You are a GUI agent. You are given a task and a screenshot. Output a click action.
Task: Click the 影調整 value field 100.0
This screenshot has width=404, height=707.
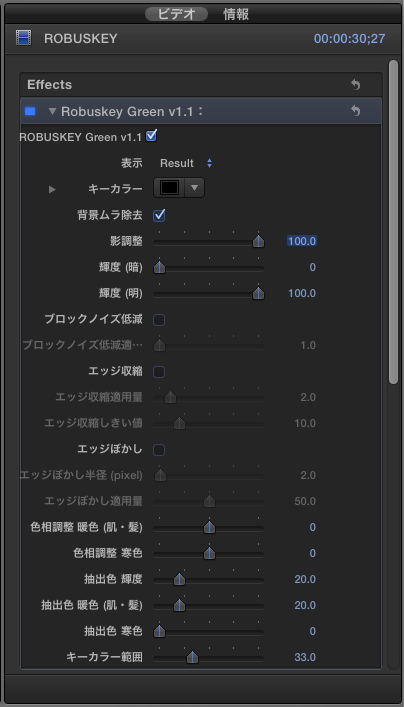(302, 241)
